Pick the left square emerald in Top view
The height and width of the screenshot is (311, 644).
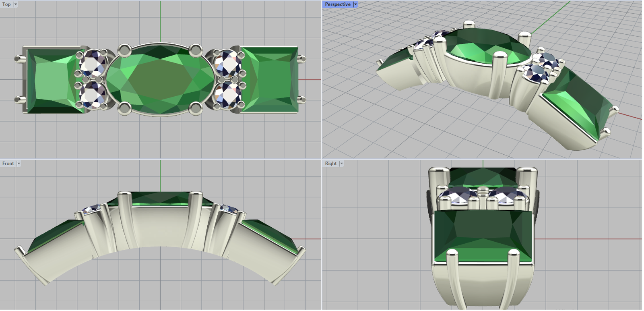[52, 80]
